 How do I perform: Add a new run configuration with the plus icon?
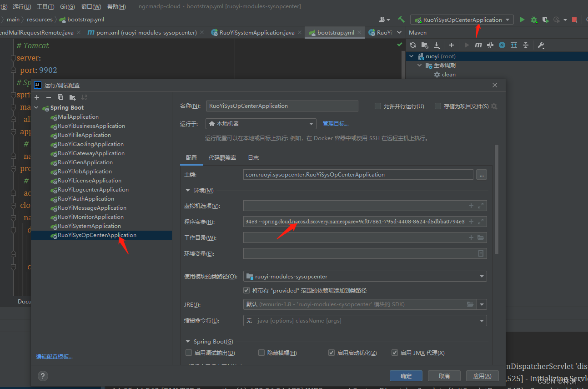click(37, 97)
